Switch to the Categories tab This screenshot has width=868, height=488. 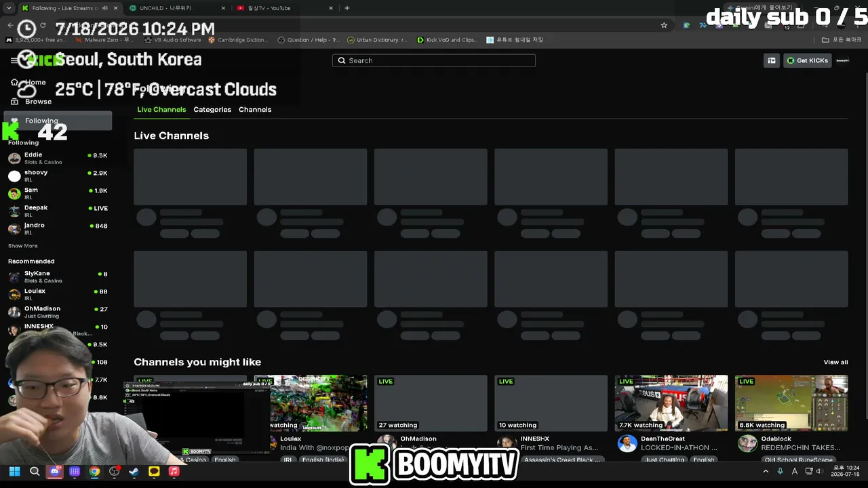coord(212,110)
